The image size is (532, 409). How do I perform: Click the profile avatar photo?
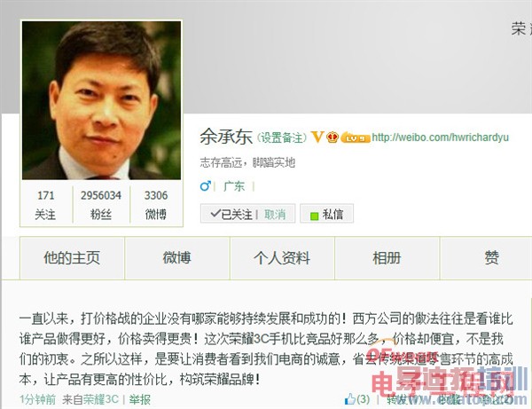click(x=101, y=100)
